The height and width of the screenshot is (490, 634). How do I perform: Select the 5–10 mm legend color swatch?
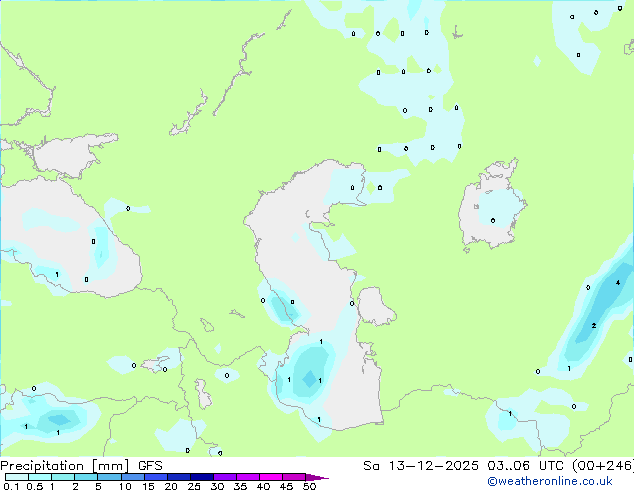109,477
